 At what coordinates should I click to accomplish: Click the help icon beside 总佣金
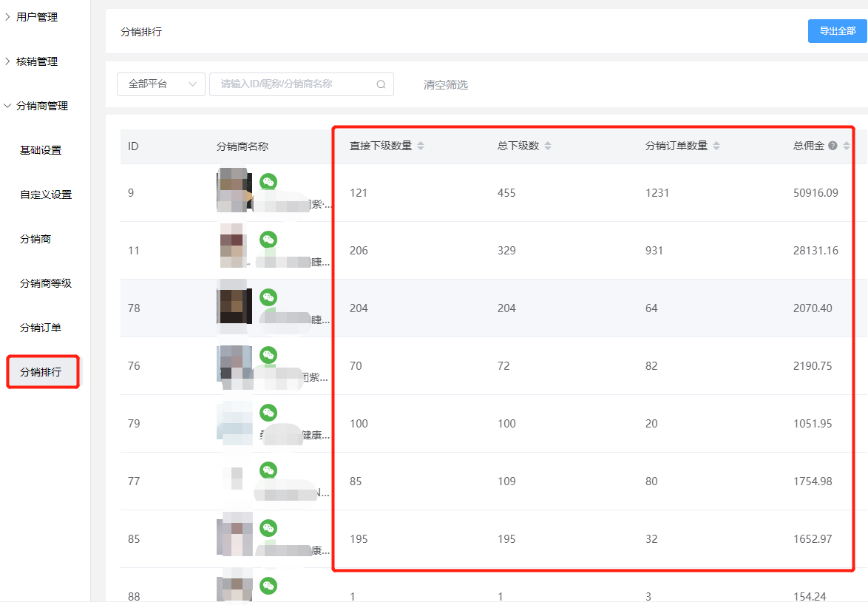[833, 146]
